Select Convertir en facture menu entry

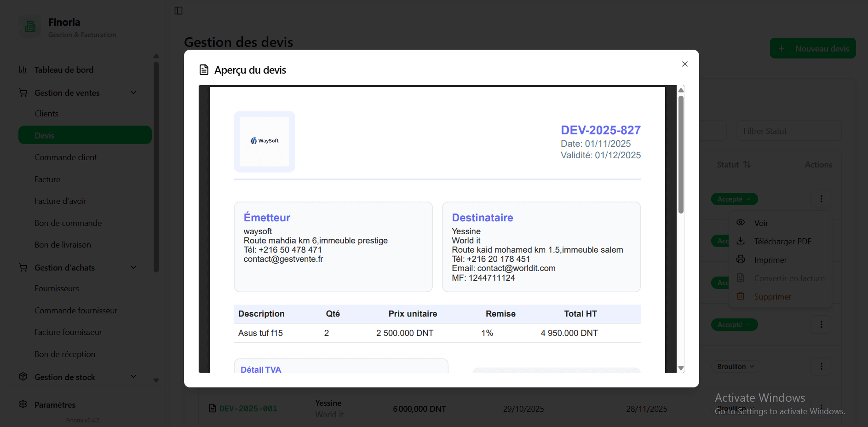(781, 278)
